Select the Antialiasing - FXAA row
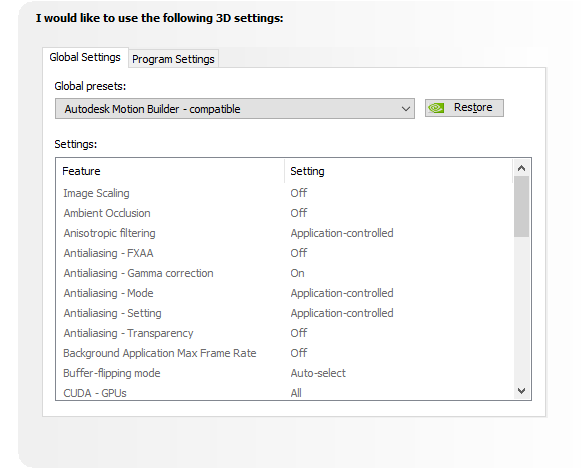Screen dimensions: 581x470 [285, 253]
